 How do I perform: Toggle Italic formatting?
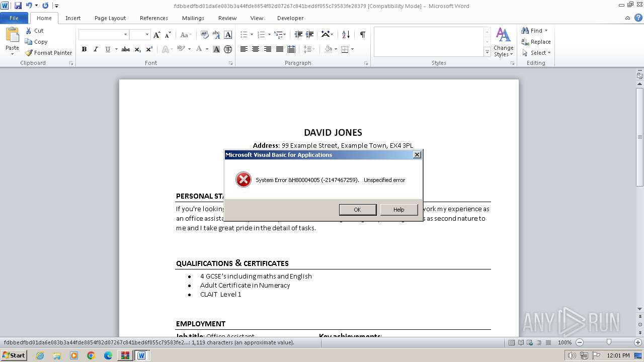click(96, 49)
